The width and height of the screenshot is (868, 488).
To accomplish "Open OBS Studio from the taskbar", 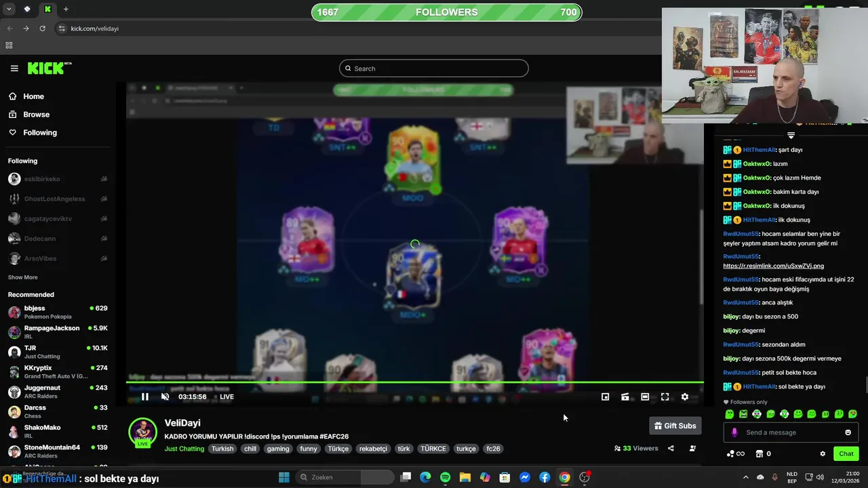I will (x=585, y=477).
